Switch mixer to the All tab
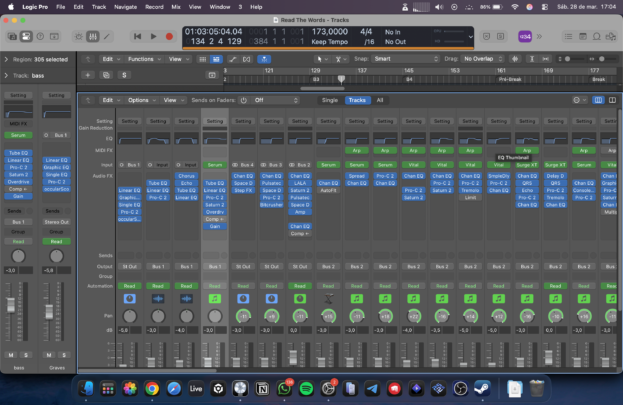This screenshot has width=623, height=405. (380, 100)
